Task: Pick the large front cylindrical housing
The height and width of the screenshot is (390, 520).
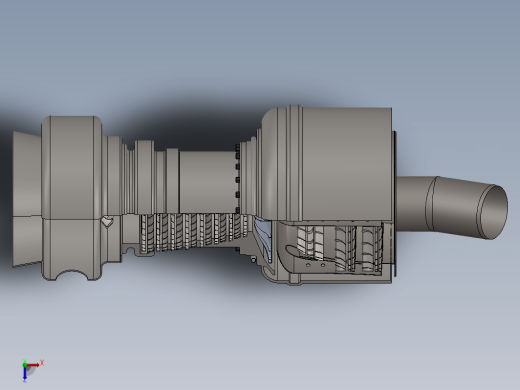Action: point(72,198)
